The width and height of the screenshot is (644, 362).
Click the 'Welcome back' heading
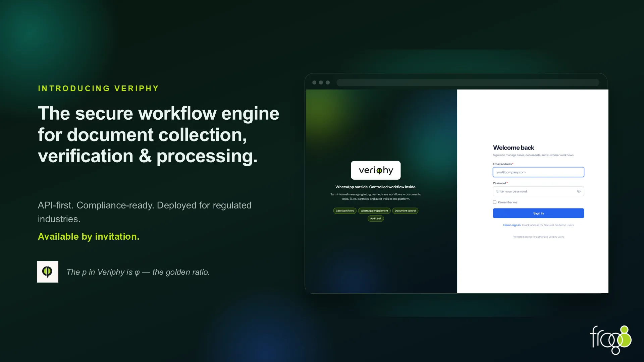click(x=514, y=148)
